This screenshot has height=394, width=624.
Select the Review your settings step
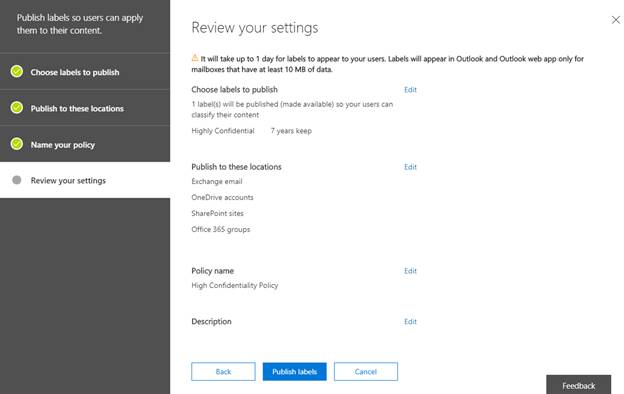coord(85,180)
